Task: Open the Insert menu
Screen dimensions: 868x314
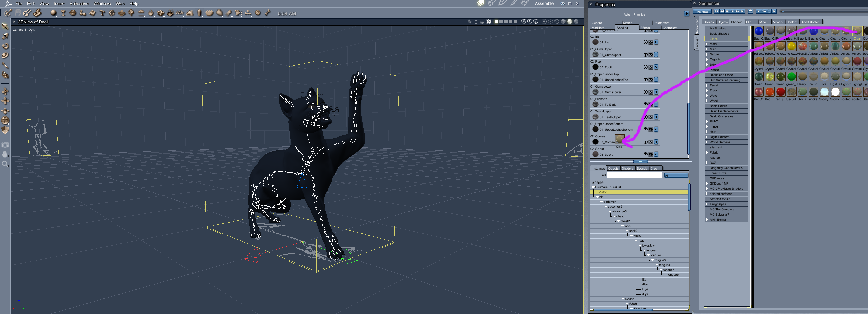Action: pos(59,4)
